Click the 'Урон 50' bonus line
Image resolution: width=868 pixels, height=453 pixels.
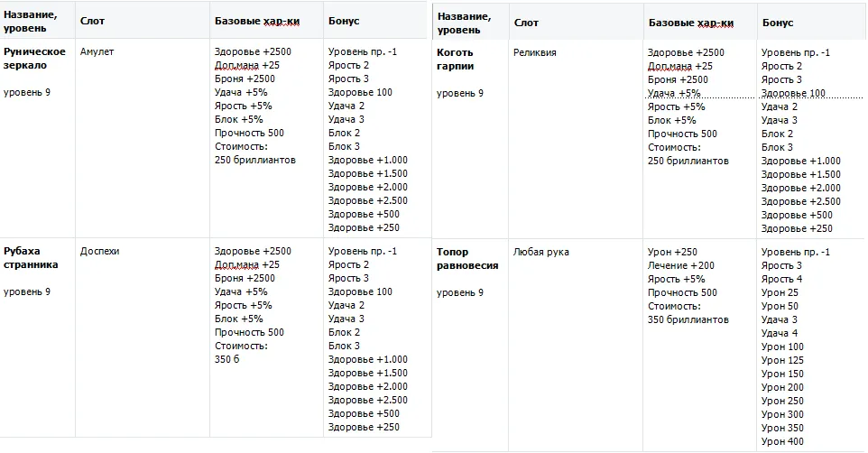coord(780,307)
